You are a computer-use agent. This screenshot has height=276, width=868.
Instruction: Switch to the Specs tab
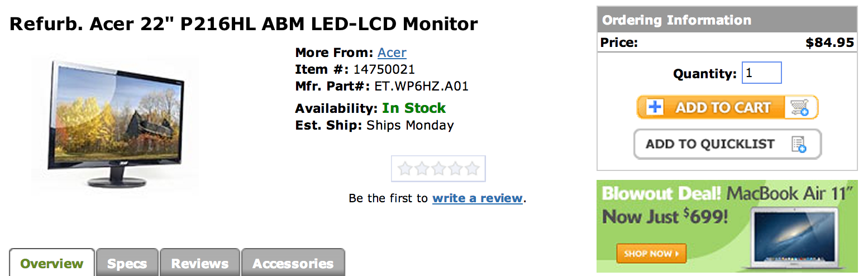point(127,263)
